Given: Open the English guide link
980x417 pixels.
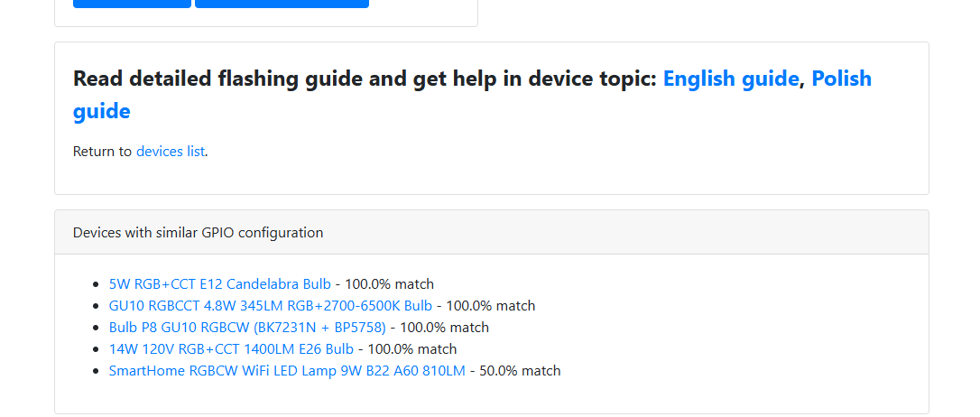Looking at the screenshot, I should [x=730, y=79].
